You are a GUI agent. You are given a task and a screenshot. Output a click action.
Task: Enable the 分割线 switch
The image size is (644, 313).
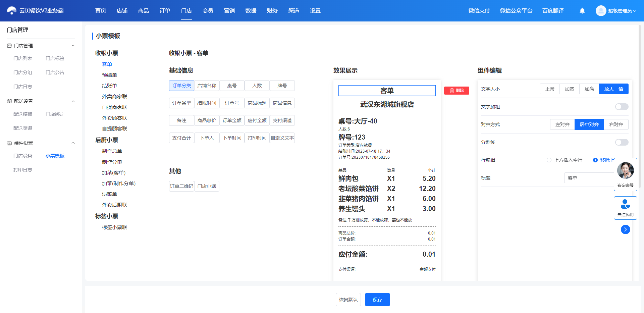click(x=622, y=142)
